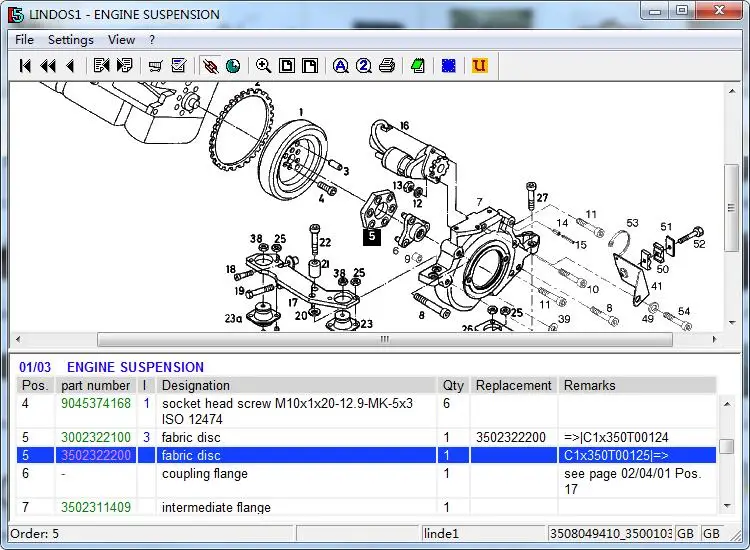
Task: Click remark C1x350T00125|=>
Action: tap(616, 455)
